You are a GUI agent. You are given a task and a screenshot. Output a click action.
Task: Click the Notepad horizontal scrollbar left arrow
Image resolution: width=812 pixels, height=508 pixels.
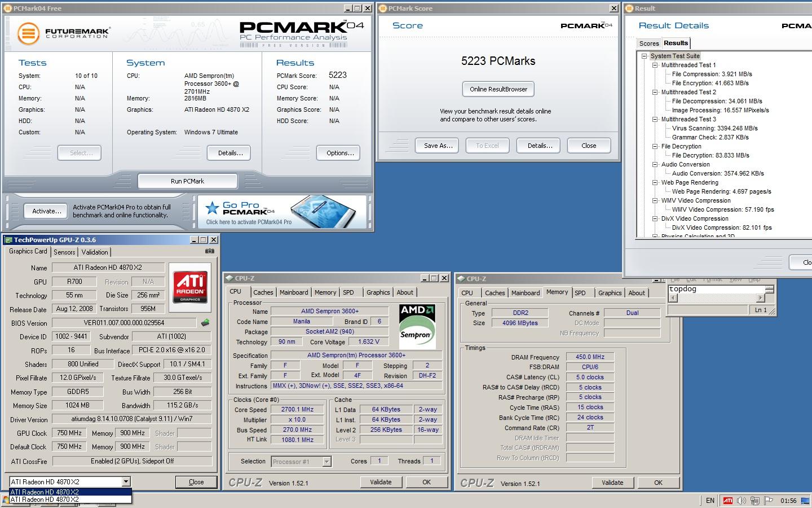point(673,298)
